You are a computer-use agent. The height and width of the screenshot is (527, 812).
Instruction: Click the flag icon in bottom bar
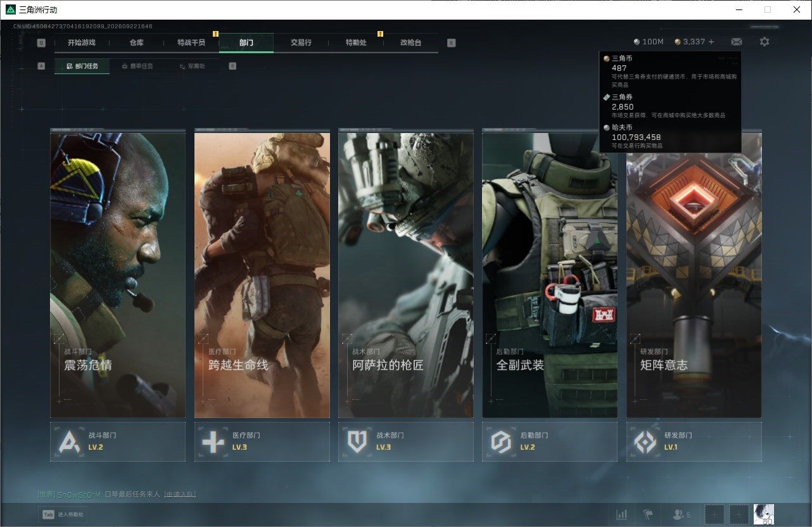coord(648,515)
